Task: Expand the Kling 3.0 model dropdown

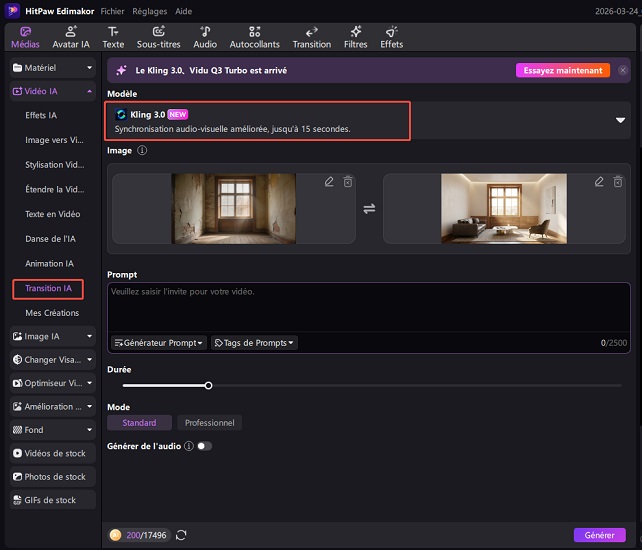Action: (619, 120)
